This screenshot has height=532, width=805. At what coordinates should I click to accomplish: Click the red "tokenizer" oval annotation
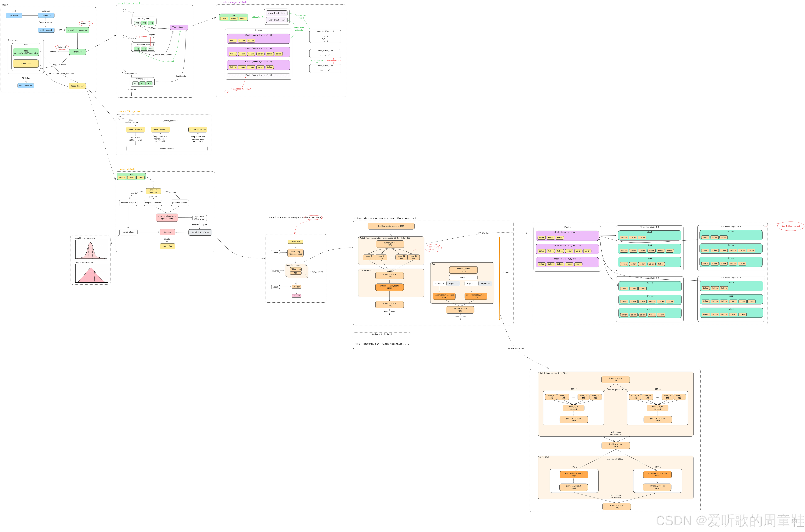pos(86,23)
